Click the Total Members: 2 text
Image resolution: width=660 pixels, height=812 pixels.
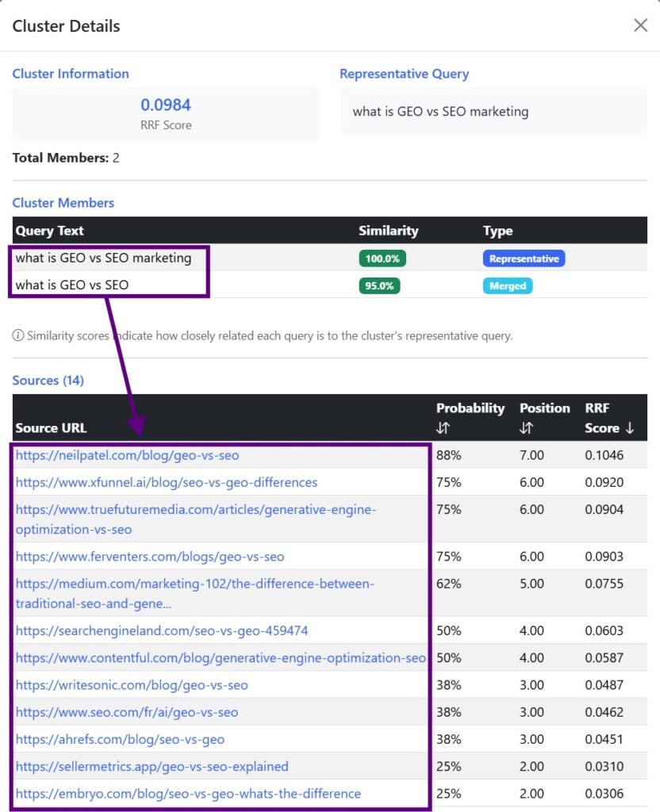[x=66, y=158]
